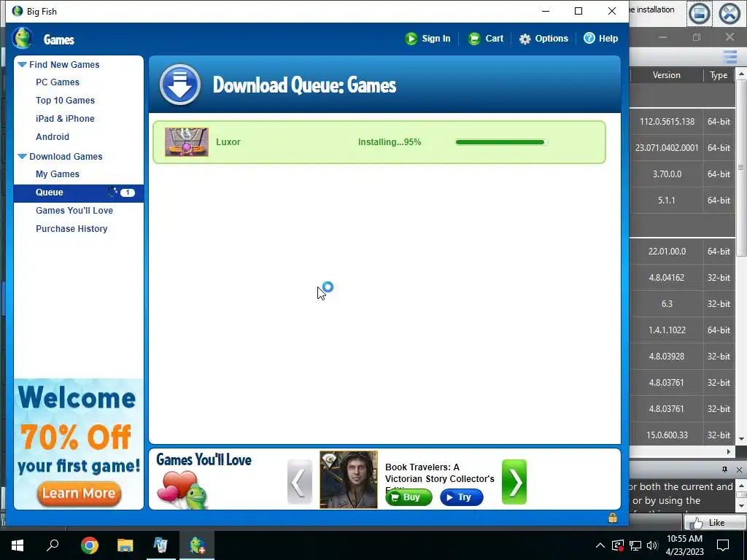Open Options gear icon
Screen dimensions: 747x560
[525, 39]
